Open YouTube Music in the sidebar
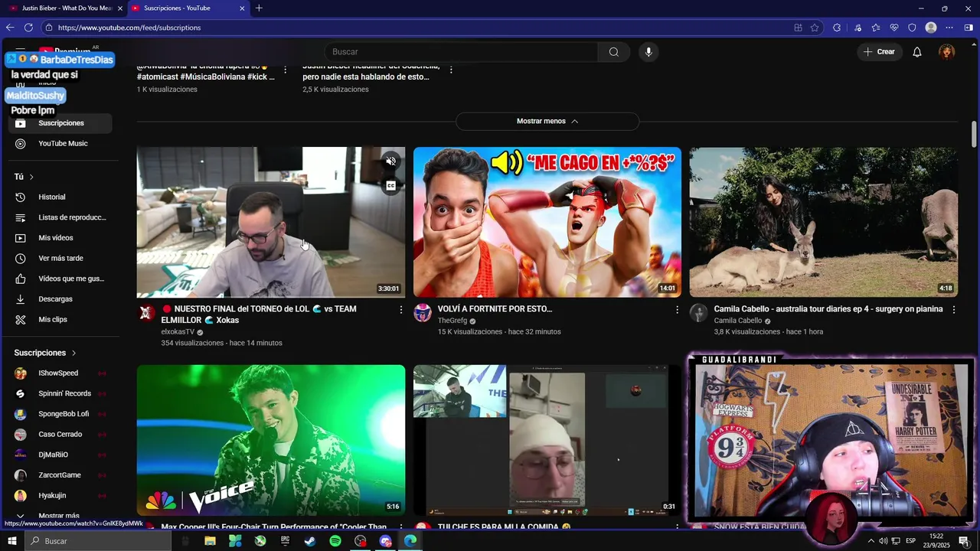This screenshot has width=980, height=551. [x=60, y=144]
